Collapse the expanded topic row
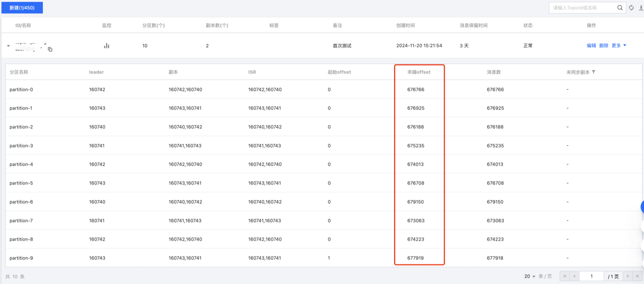 (9, 46)
